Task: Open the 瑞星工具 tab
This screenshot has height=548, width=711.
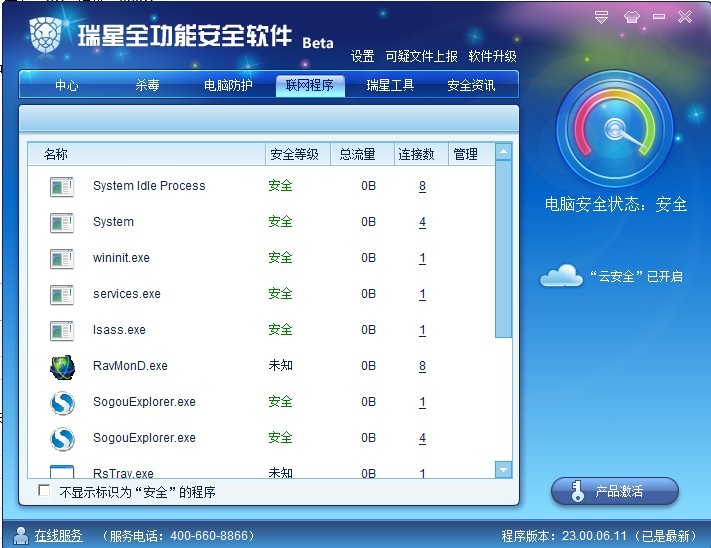Action: (x=390, y=85)
